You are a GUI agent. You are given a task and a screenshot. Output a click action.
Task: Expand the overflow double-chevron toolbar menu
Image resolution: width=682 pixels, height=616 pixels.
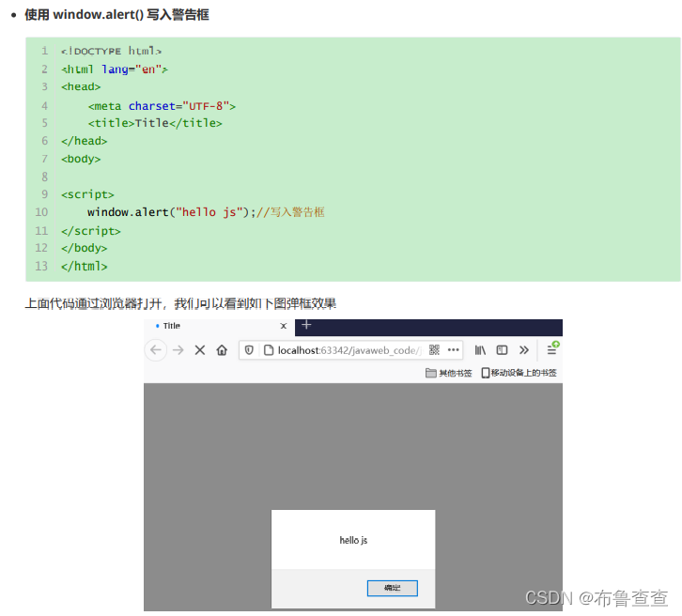click(x=524, y=350)
